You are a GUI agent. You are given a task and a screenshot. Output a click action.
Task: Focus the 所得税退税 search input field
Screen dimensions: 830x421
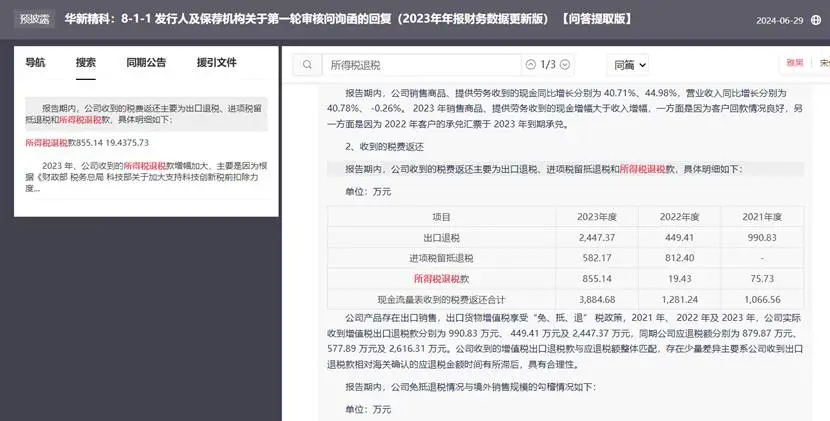point(421,65)
